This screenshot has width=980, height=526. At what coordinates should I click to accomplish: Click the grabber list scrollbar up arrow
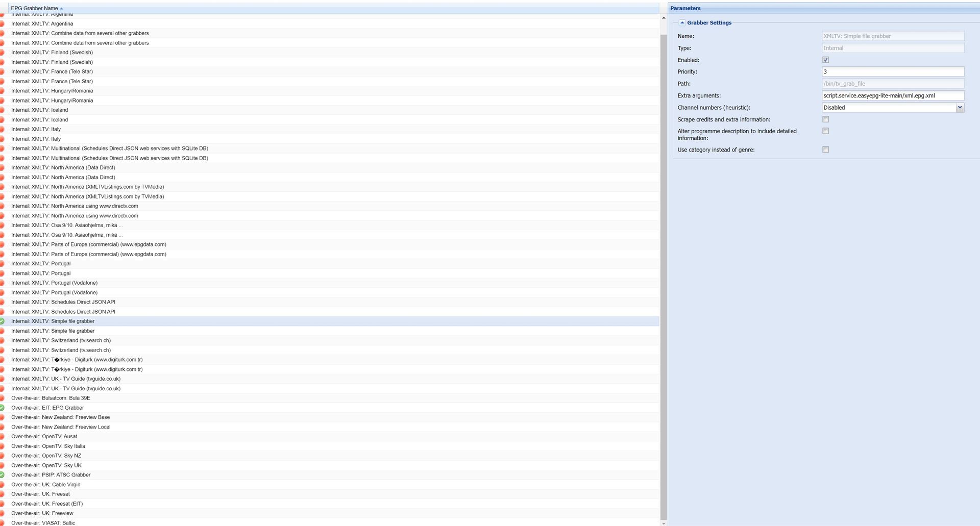[664, 18]
